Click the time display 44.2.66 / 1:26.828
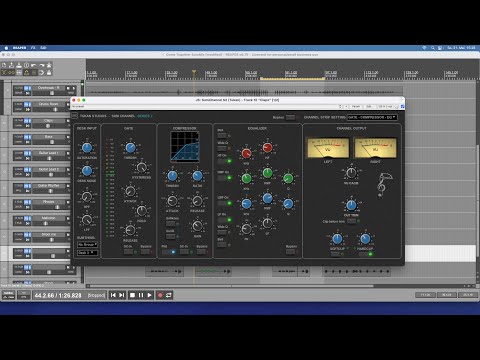Viewport: 480px width, 360px height. [x=58, y=295]
